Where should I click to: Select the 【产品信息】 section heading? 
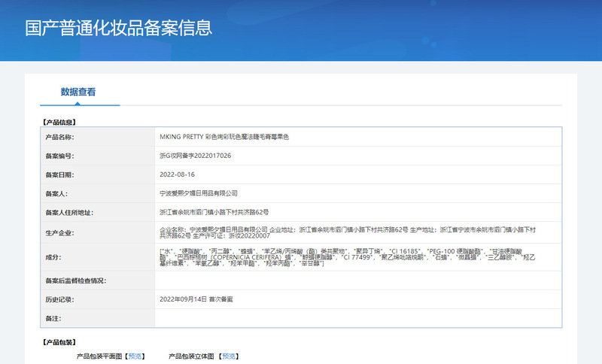tap(59, 123)
